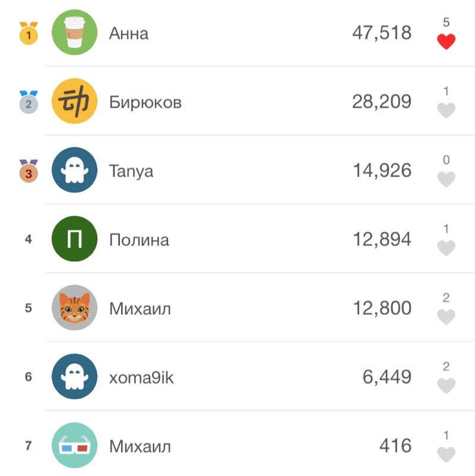The width and height of the screenshot is (475, 476).
Task: Open xoma9ik's ghost avatar
Action: point(75,377)
